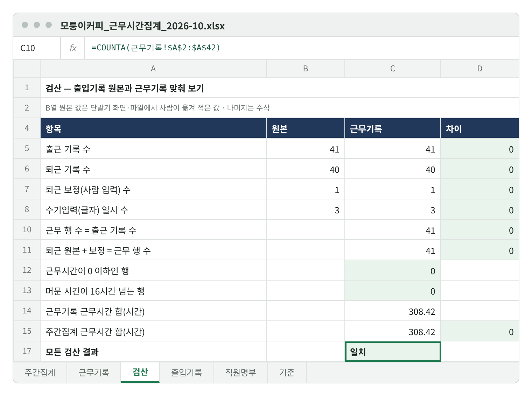This screenshot has width=532, height=396.
Task: Click 308.42 in row 14
Action: click(393, 311)
